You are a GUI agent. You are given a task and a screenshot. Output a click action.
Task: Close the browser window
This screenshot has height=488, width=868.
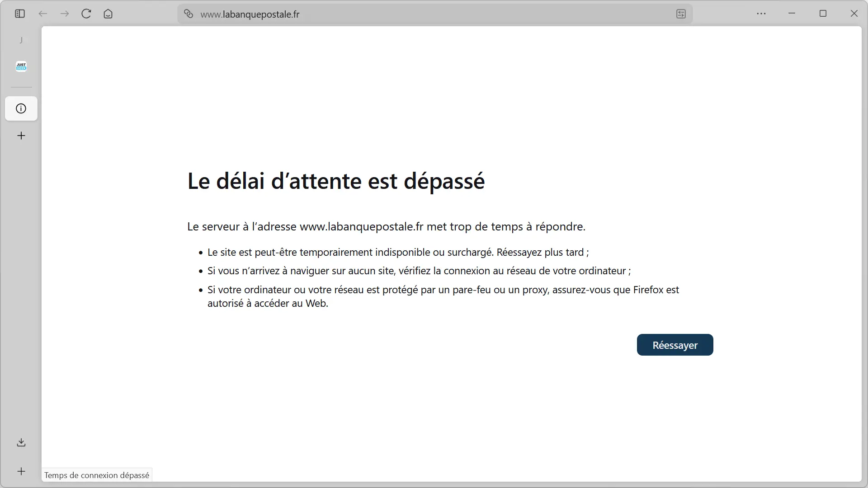(x=854, y=14)
